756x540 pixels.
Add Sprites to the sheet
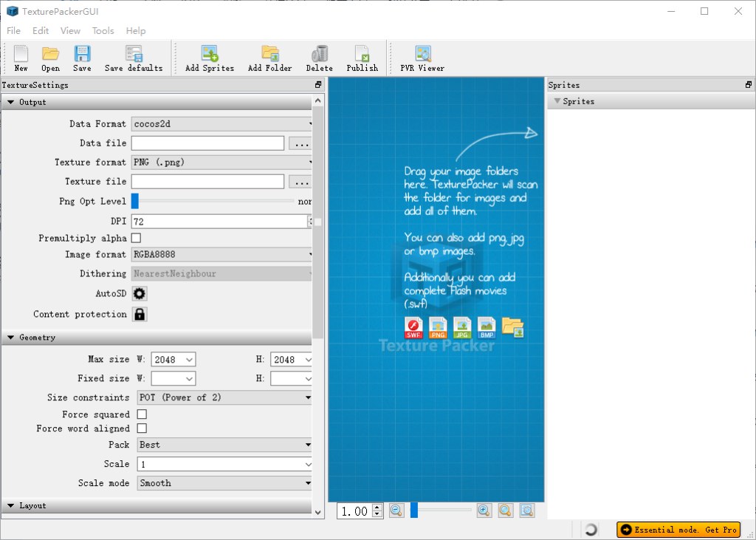(x=210, y=58)
